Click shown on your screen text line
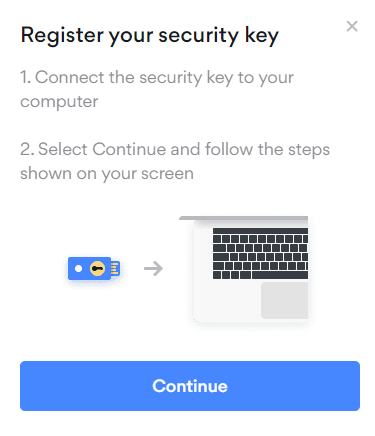 107,174
